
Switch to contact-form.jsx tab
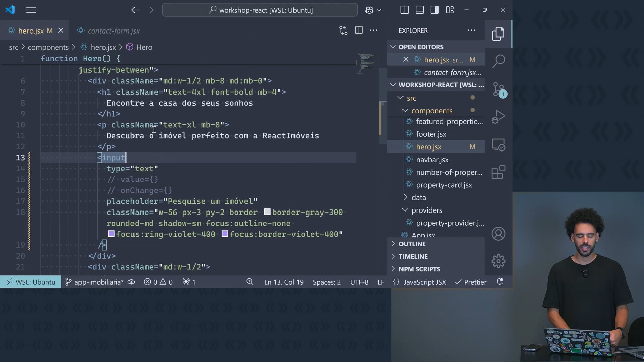(113, 31)
